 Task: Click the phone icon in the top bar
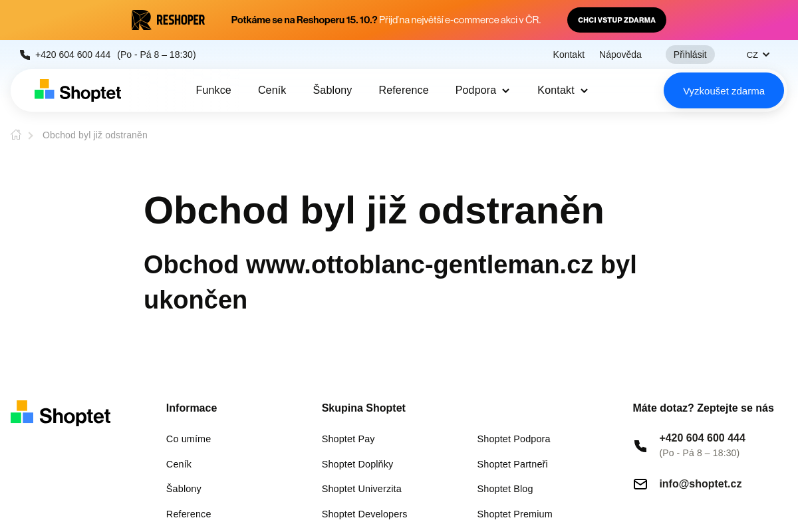(25, 55)
